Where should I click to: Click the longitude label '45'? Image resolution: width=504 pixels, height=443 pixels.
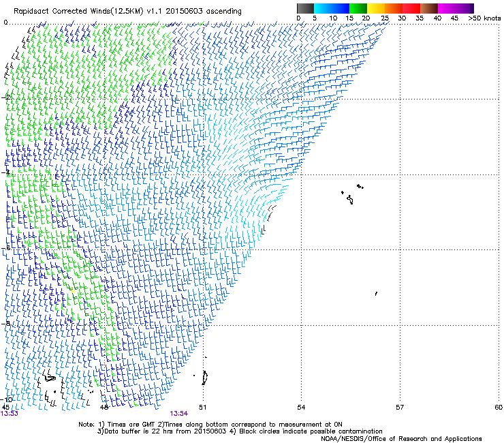5,408
